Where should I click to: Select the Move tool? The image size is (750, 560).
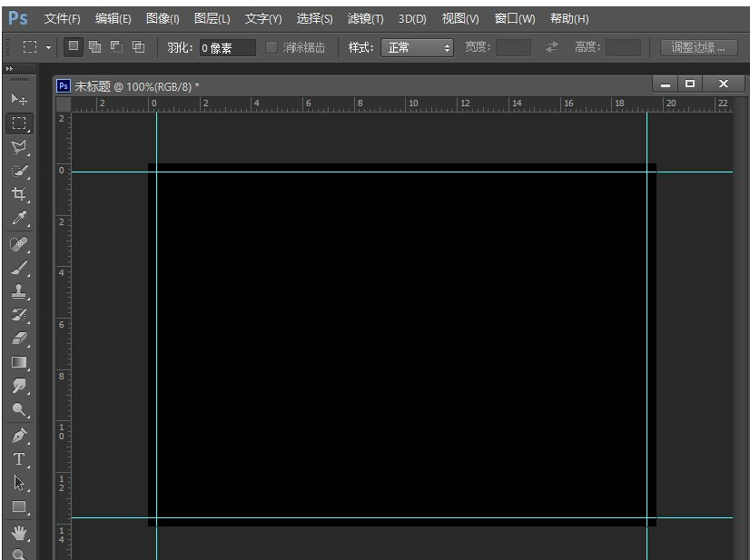[19, 99]
